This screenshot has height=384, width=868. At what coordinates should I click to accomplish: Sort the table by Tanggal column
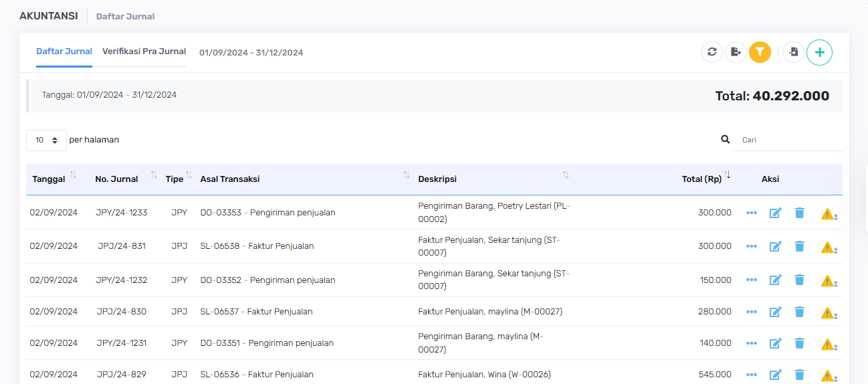tap(53, 179)
